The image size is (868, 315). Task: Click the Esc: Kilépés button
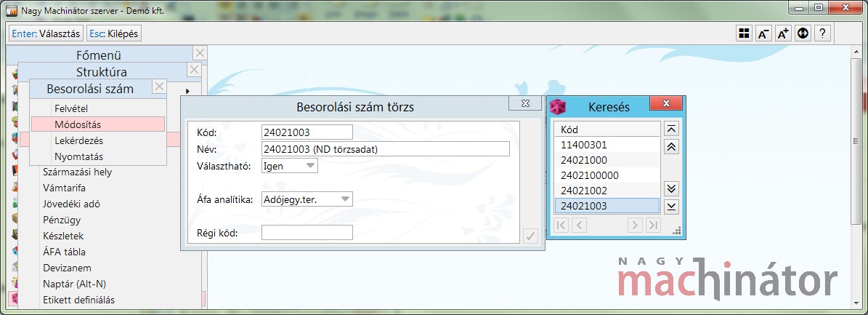(x=114, y=33)
